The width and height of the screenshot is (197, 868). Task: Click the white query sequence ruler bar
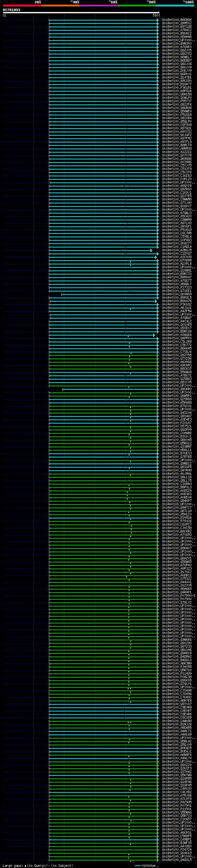(81, 13)
